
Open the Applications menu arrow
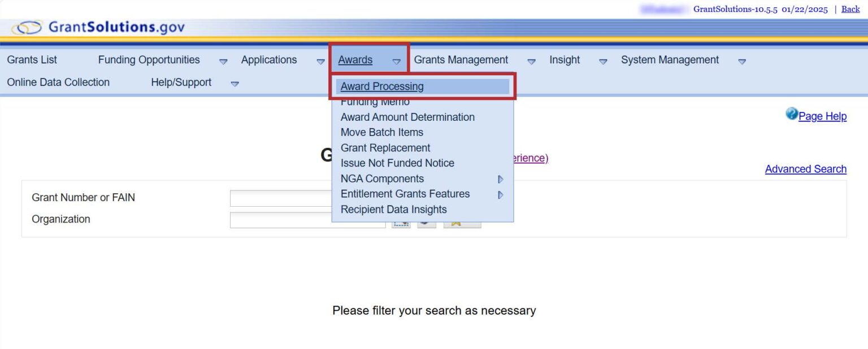(320, 61)
